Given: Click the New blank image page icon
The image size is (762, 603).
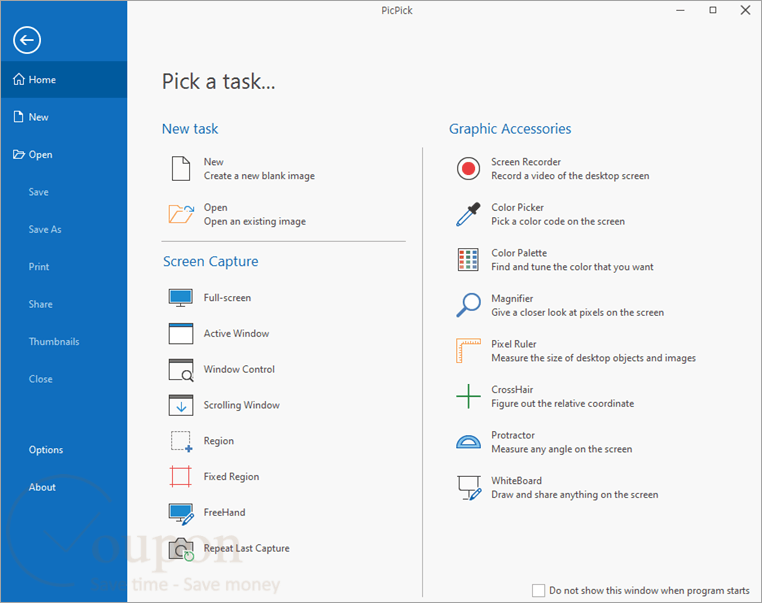Looking at the screenshot, I should tap(181, 169).
